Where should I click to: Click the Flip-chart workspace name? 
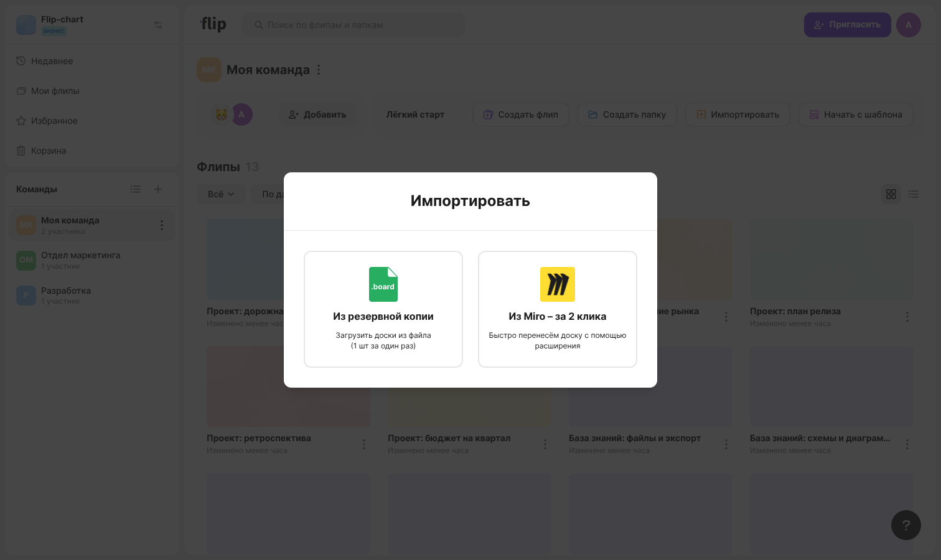click(62, 19)
